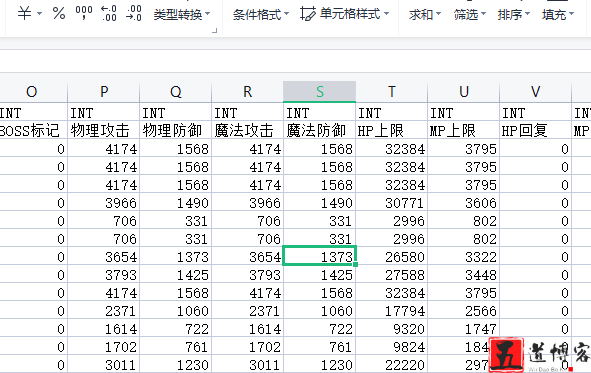
Task: Select column R header
Action: point(248,92)
